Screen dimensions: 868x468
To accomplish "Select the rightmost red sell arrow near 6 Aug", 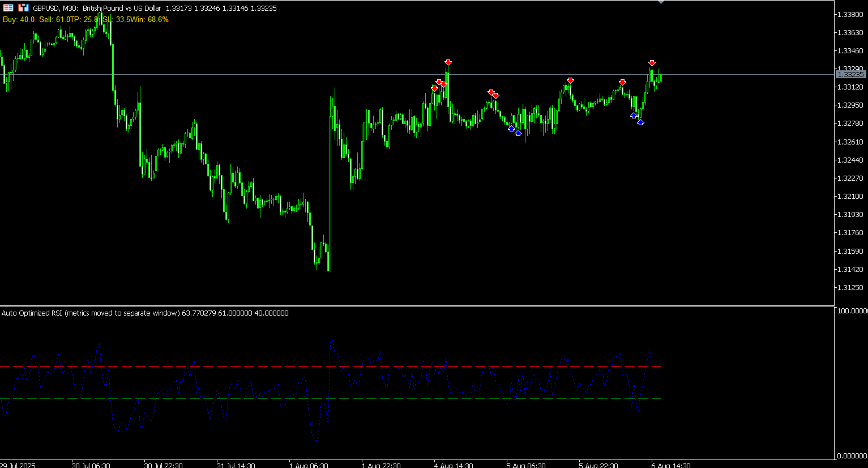I will tap(652, 63).
